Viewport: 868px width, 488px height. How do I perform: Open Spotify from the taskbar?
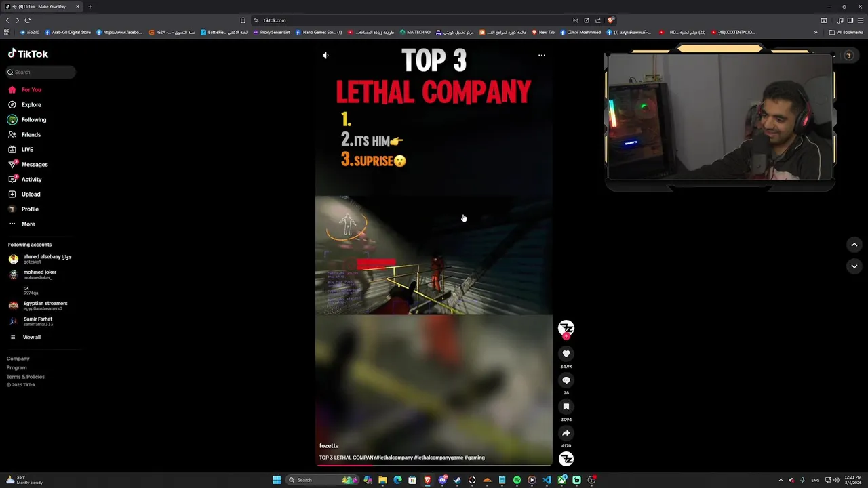517,480
